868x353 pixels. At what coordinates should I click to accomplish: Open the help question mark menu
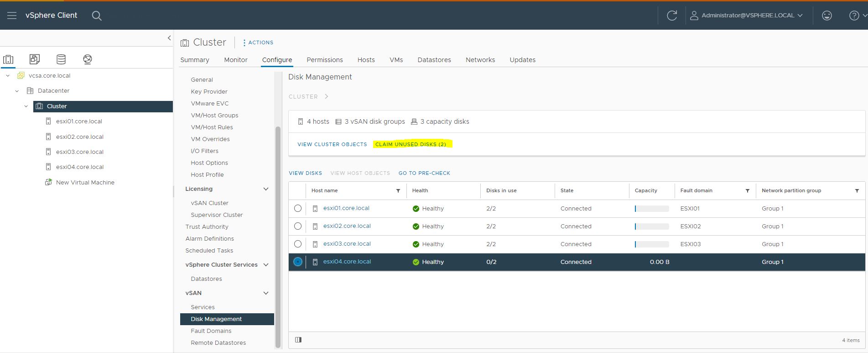coord(858,16)
